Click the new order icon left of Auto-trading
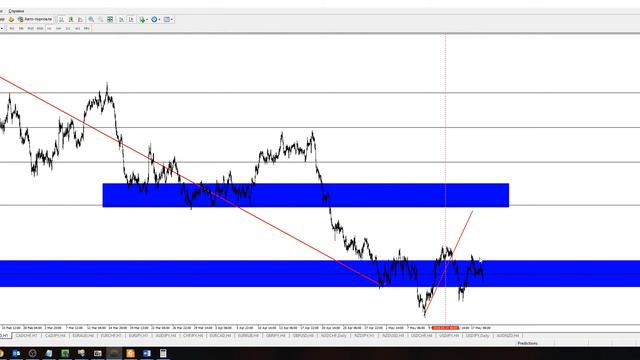The height and width of the screenshot is (360, 640). pyautogui.click(x=11, y=19)
